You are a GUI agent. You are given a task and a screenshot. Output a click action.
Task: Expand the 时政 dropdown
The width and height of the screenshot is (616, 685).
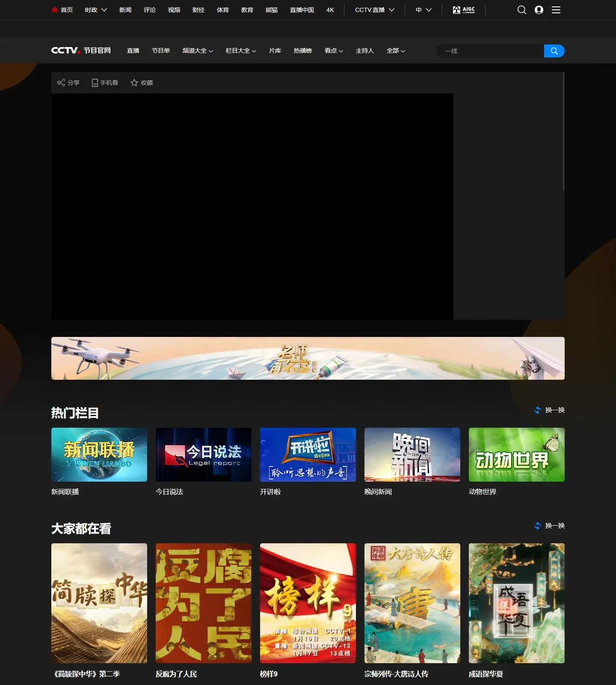coord(96,10)
